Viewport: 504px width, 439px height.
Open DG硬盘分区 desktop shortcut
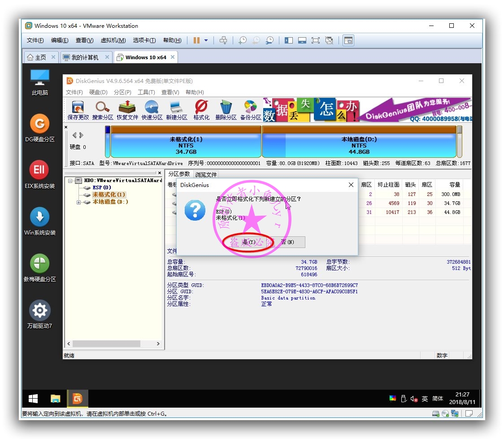click(39, 128)
